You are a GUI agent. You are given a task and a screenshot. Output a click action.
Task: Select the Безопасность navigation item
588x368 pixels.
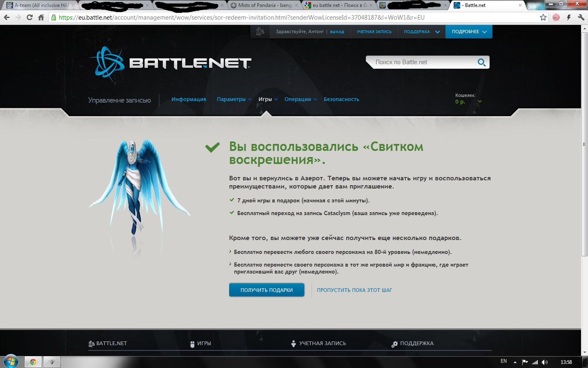[341, 99]
